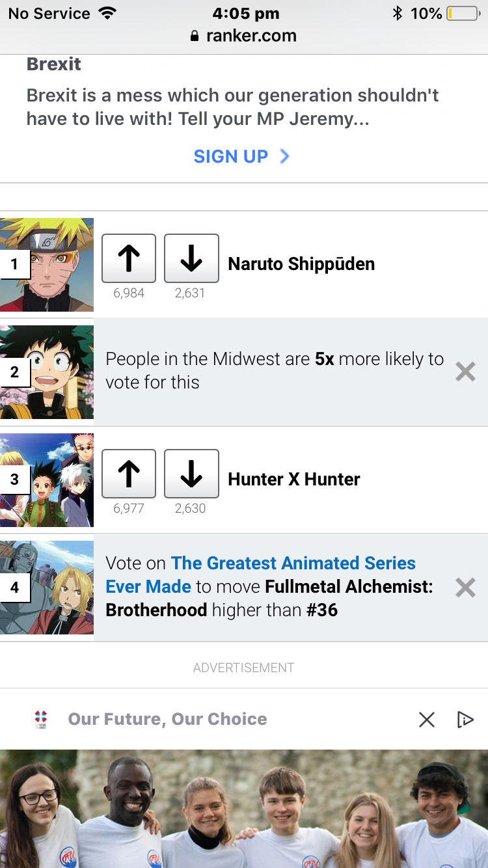Screen dimensions: 488x868
Task: Downvote Naruto Shippūden
Action: 191,258
